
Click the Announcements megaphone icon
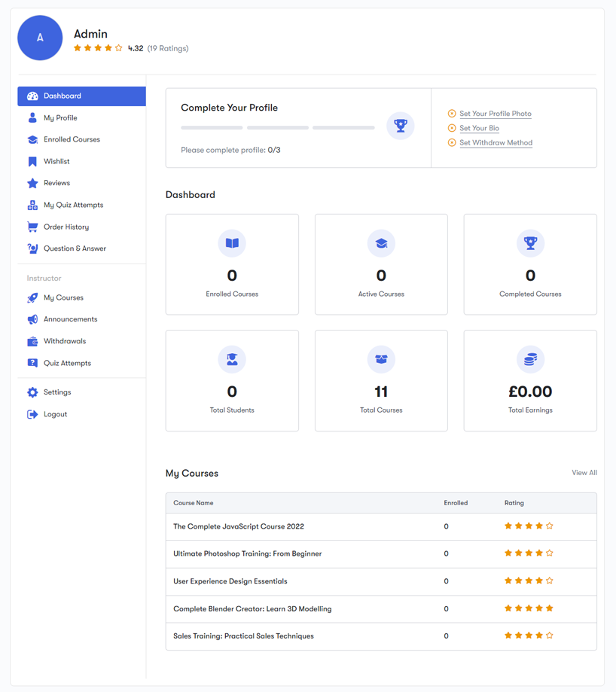tap(32, 320)
